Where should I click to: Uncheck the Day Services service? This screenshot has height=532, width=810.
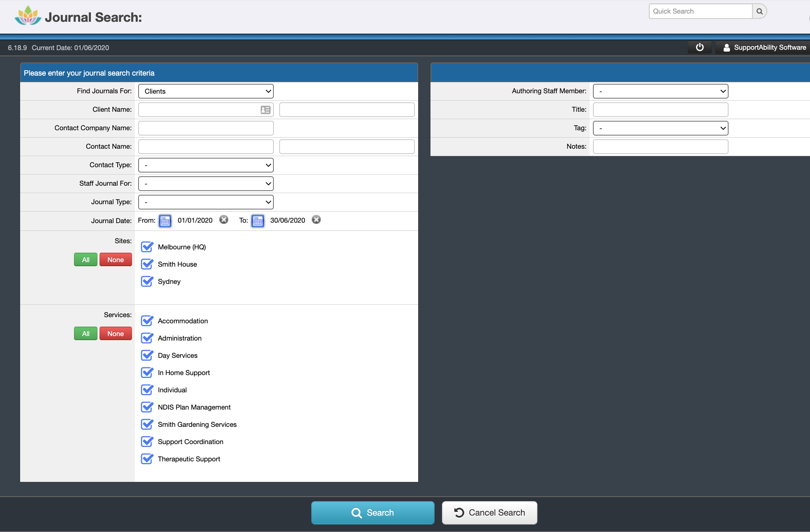tap(147, 355)
